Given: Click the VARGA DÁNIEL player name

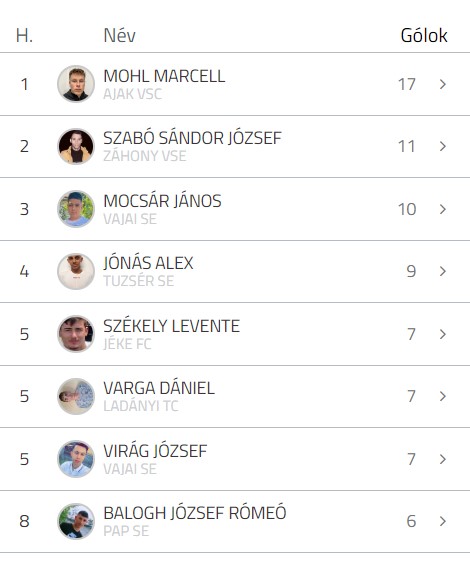Looking at the screenshot, I should pos(159,388).
